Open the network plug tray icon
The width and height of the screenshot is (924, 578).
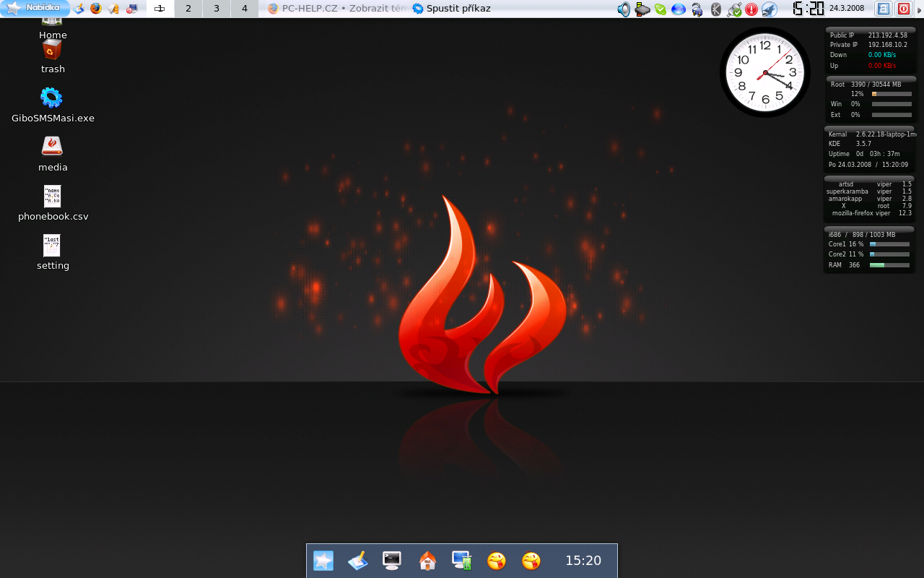[734, 9]
